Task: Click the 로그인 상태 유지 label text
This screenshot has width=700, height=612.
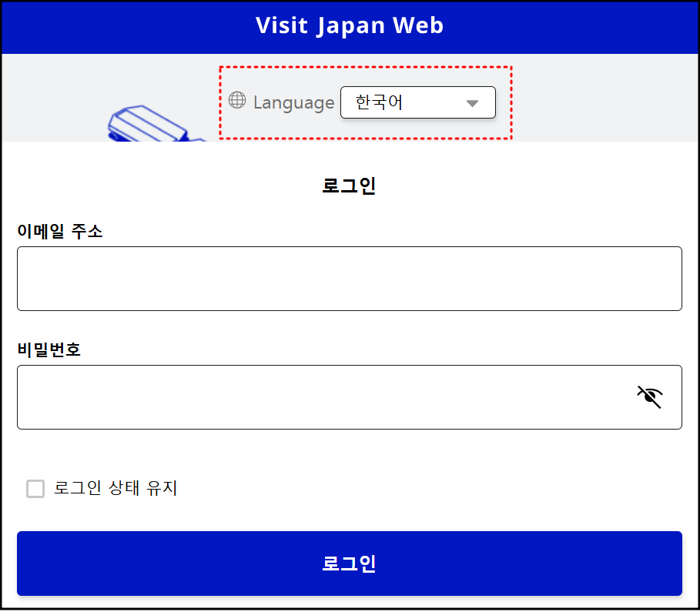Action: click(x=116, y=488)
